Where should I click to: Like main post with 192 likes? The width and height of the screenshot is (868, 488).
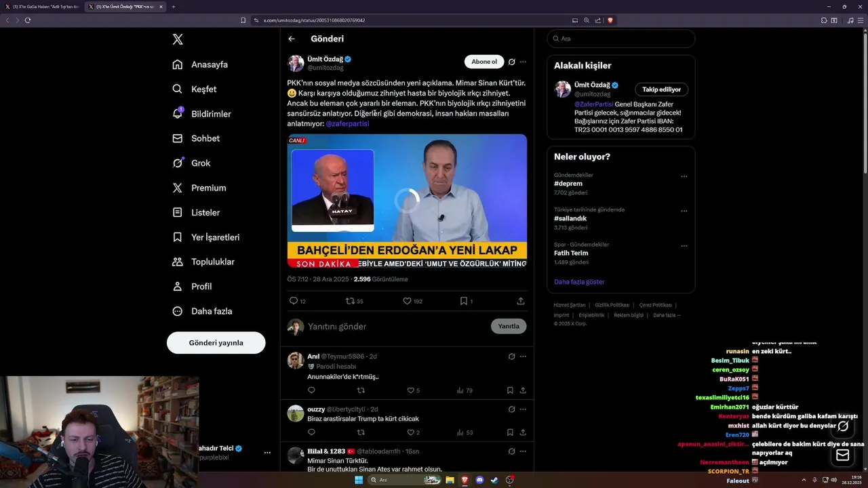[412, 301]
